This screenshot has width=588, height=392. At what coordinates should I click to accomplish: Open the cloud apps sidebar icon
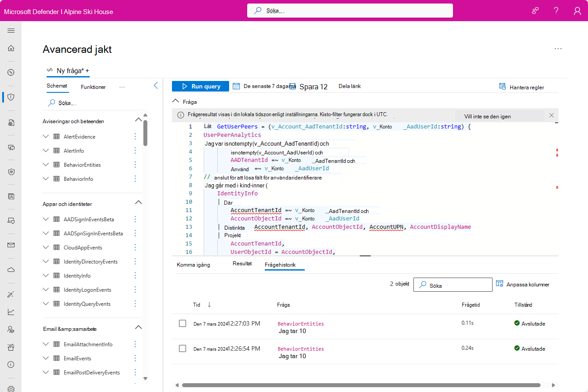(11, 270)
